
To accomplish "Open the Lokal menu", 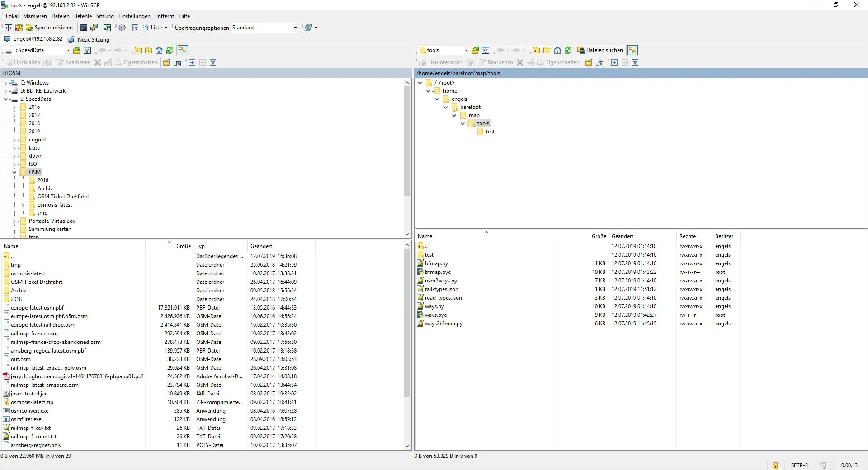I will 12,16.
